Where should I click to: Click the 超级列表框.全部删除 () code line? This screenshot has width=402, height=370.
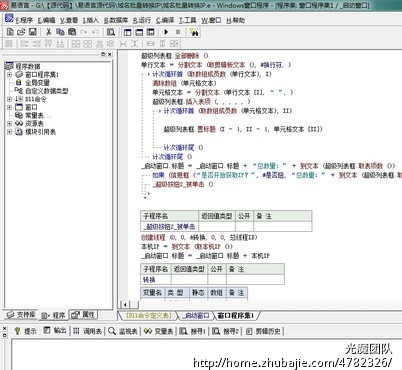(174, 56)
